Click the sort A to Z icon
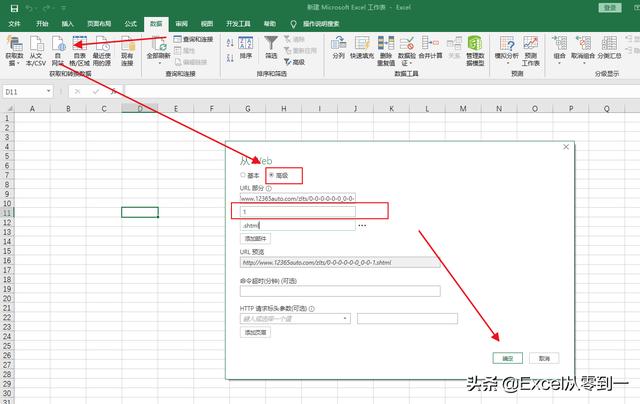640x404 pixels. [230, 42]
